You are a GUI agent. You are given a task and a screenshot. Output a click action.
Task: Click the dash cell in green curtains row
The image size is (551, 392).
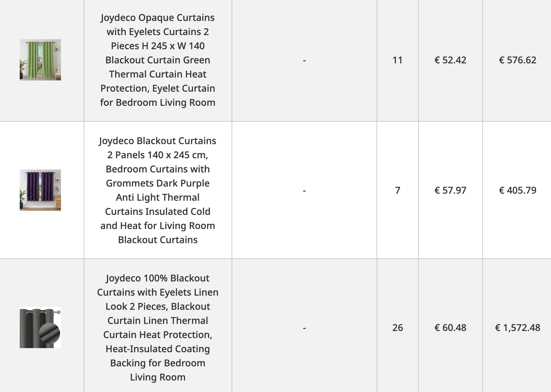tap(304, 60)
